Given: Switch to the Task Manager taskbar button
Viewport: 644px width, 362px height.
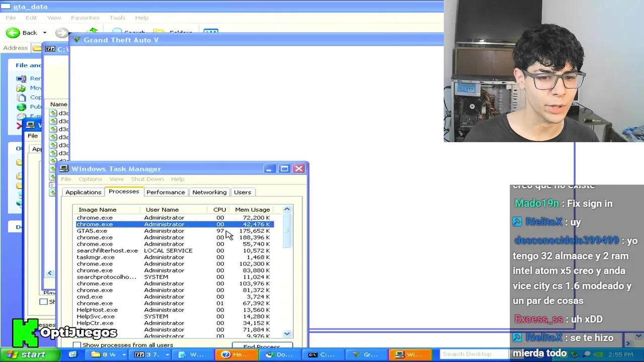Looking at the screenshot, I should pyautogui.click(x=409, y=354).
